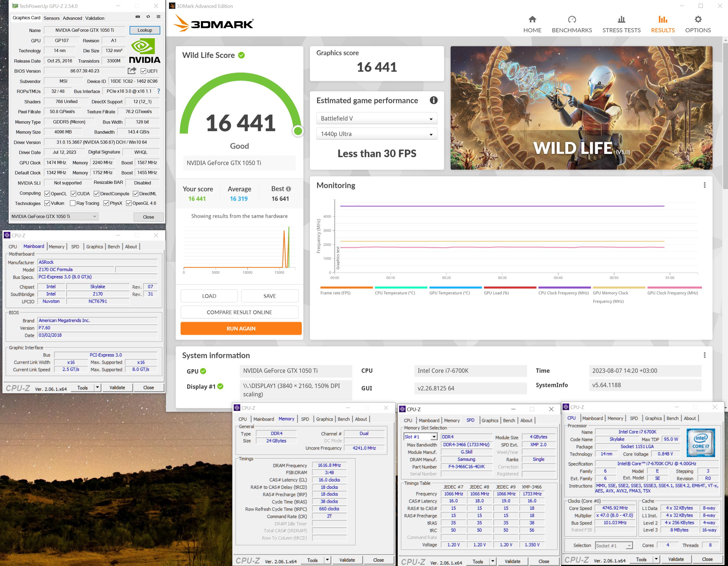728x566 pixels.
Task: Open Tools dropdown arrow in CPU-Z Memory window
Action: pos(327,560)
